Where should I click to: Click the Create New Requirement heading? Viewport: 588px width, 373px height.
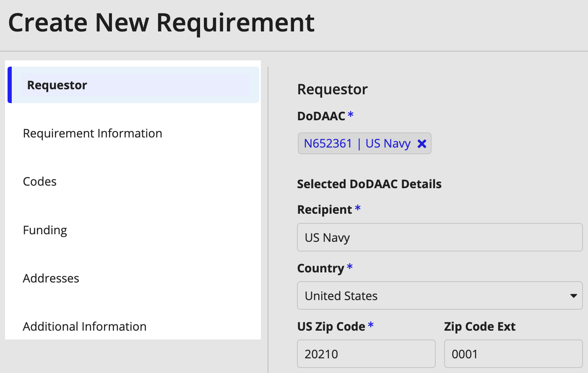161,22
